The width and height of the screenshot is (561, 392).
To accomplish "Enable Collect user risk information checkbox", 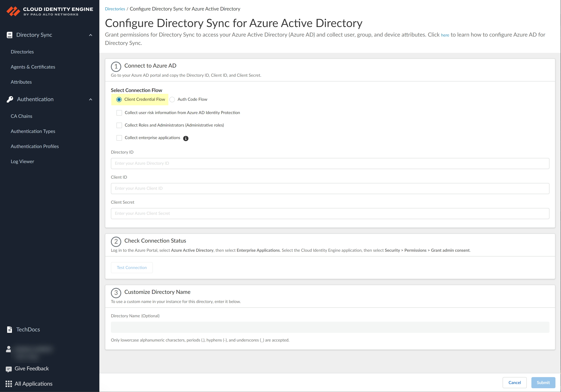I will pos(119,113).
